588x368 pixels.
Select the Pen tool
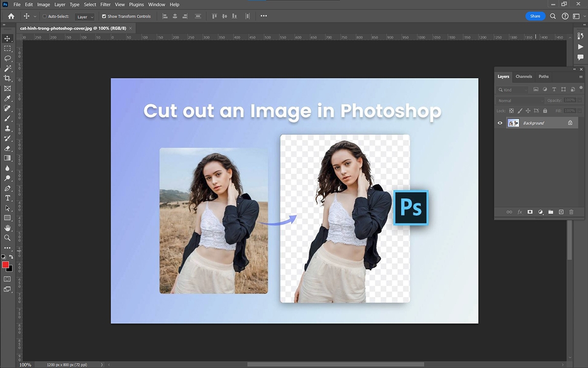pyautogui.click(x=7, y=188)
